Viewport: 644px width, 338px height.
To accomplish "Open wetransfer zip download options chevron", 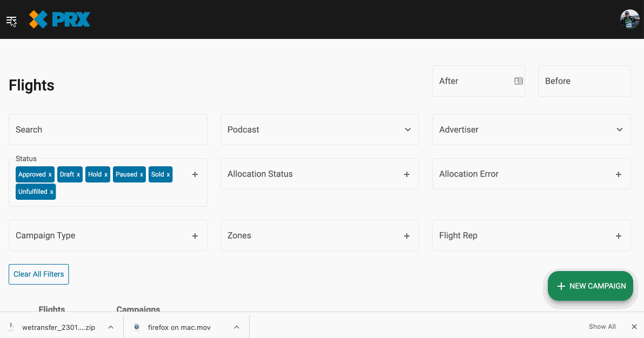I will point(110,327).
